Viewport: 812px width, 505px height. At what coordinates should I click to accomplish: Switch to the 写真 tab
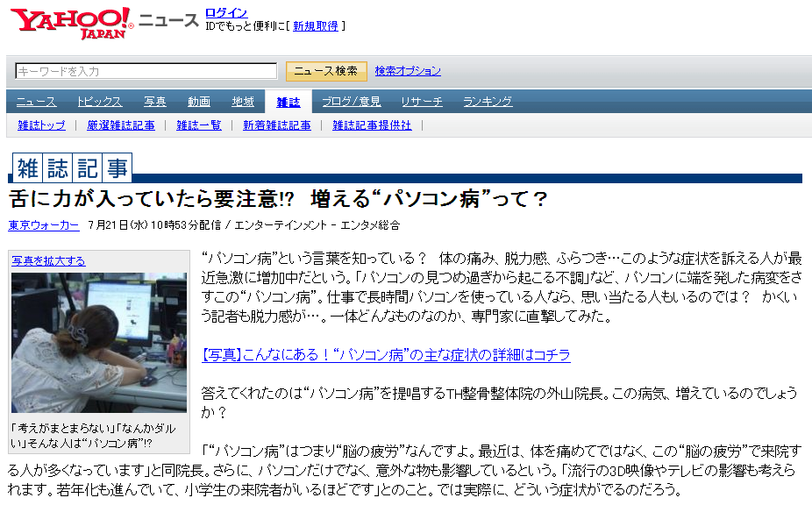tap(155, 102)
